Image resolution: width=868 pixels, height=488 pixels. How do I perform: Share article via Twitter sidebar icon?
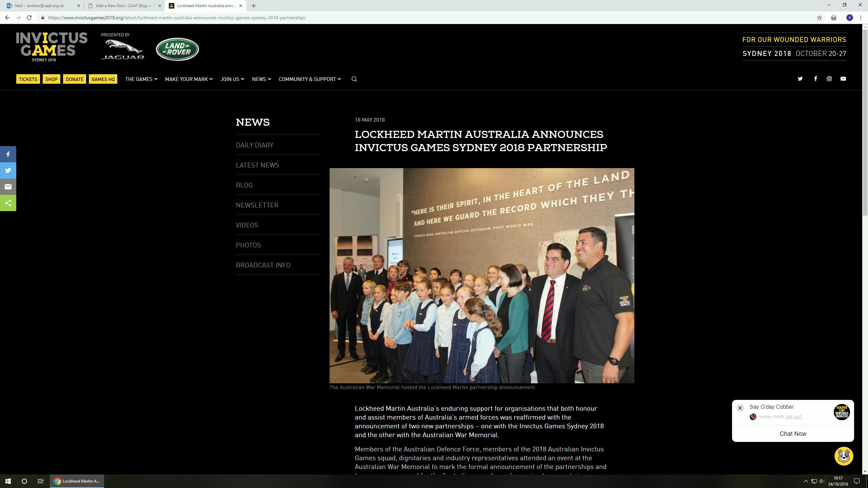pyautogui.click(x=8, y=170)
